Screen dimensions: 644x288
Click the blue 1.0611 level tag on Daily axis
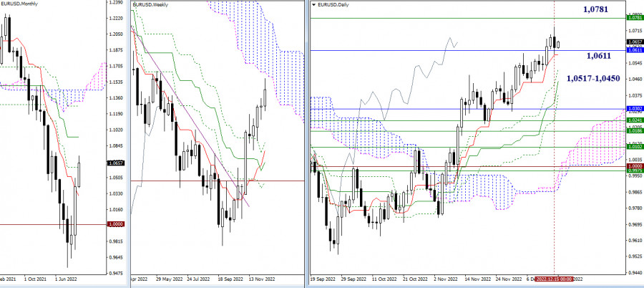(x=635, y=49)
